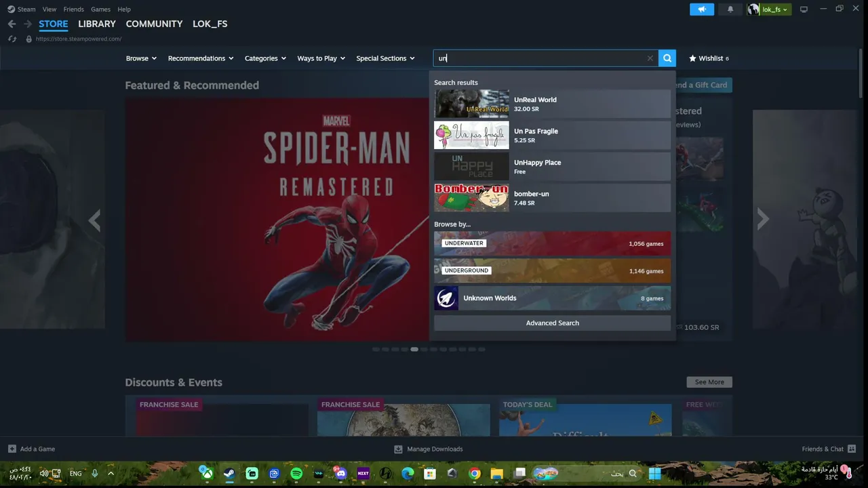Open File Explorer from the taskbar
The height and width of the screenshot is (488, 868).
[497, 474]
